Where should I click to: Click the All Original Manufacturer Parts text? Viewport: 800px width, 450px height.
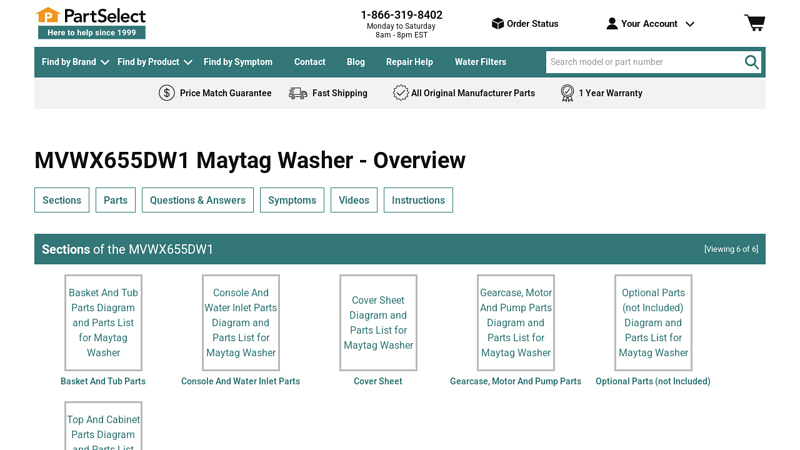(x=473, y=93)
